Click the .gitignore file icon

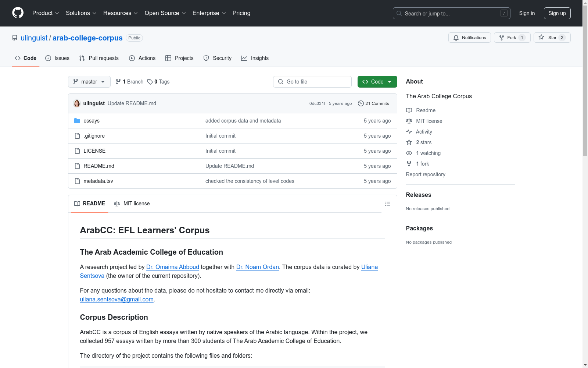coord(77,136)
